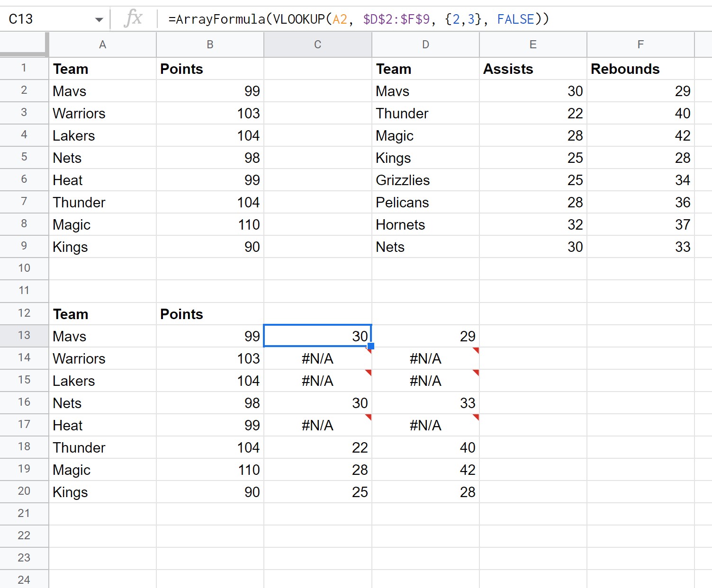Select cell B8 with value 110
Screen dimensions: 712x588
(x=210, y=224)
